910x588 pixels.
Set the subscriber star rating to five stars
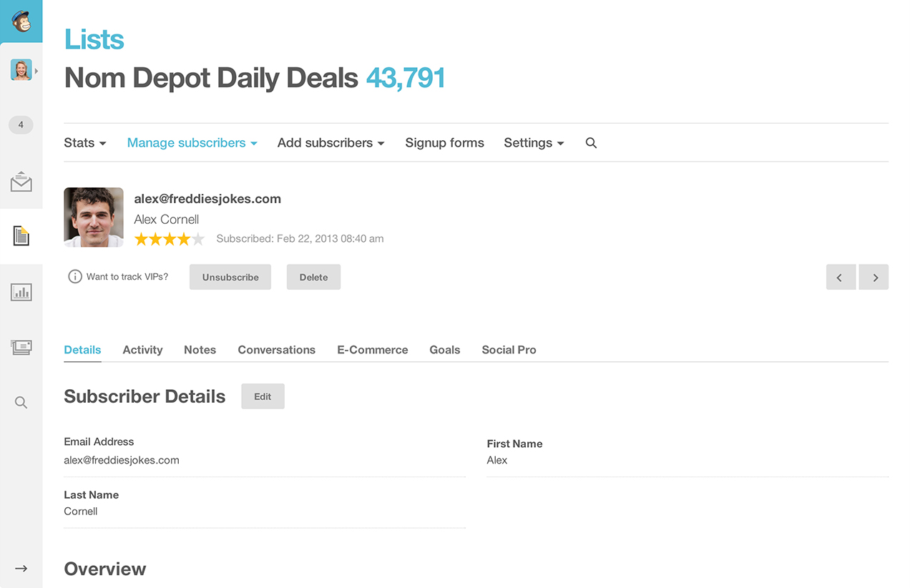pos(198,239)
